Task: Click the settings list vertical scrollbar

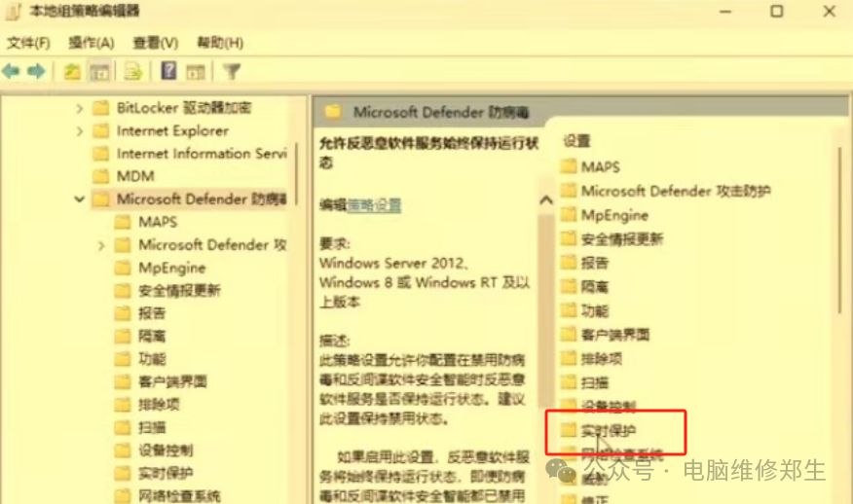Action: [840, 231]
